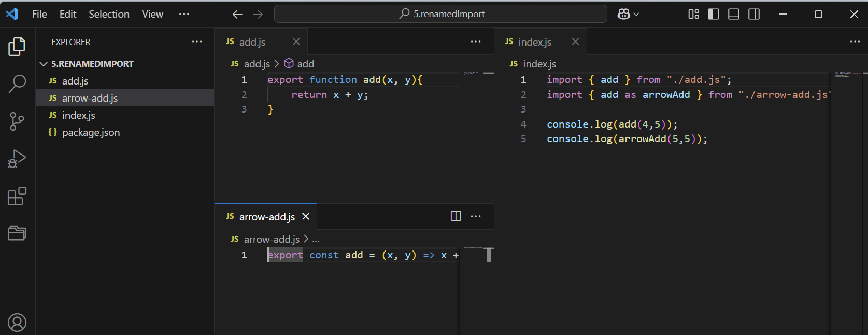Click line number 2 in add.js
This screenshot has width=868, height=335.
click(244, 95)
